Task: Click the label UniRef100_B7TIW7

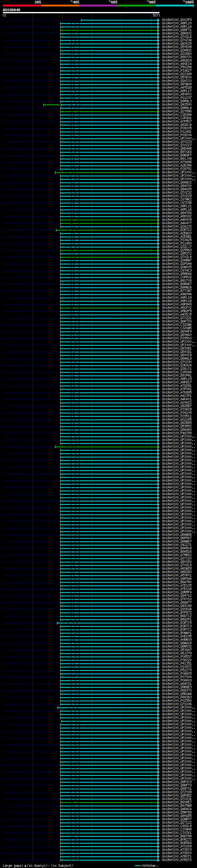Action: click(176, 291)
